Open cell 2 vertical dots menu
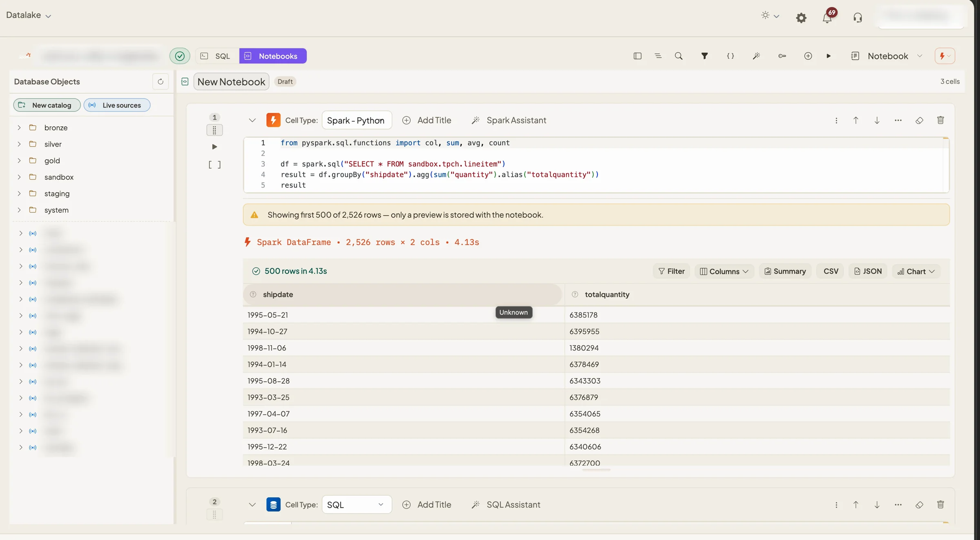 (836, 504)
